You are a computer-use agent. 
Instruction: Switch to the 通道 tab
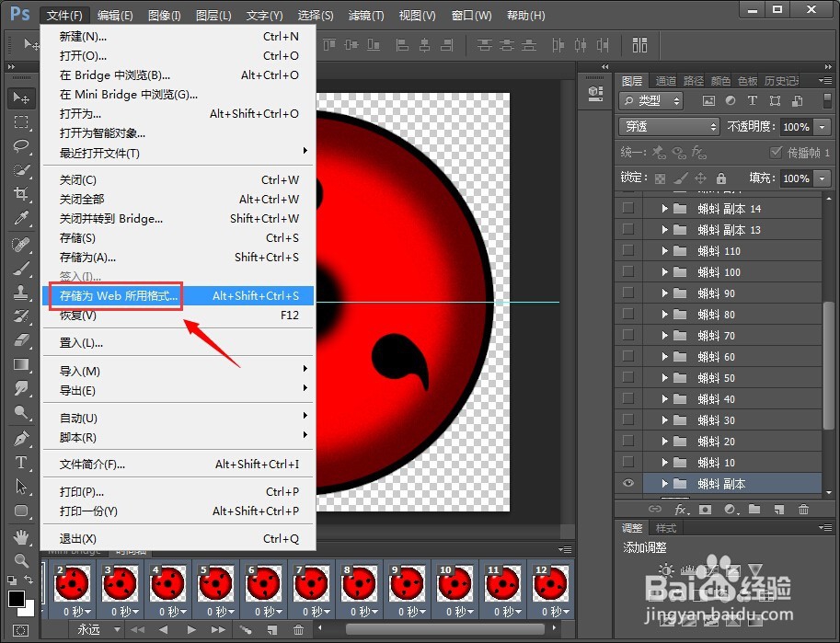tap(665, 80)
